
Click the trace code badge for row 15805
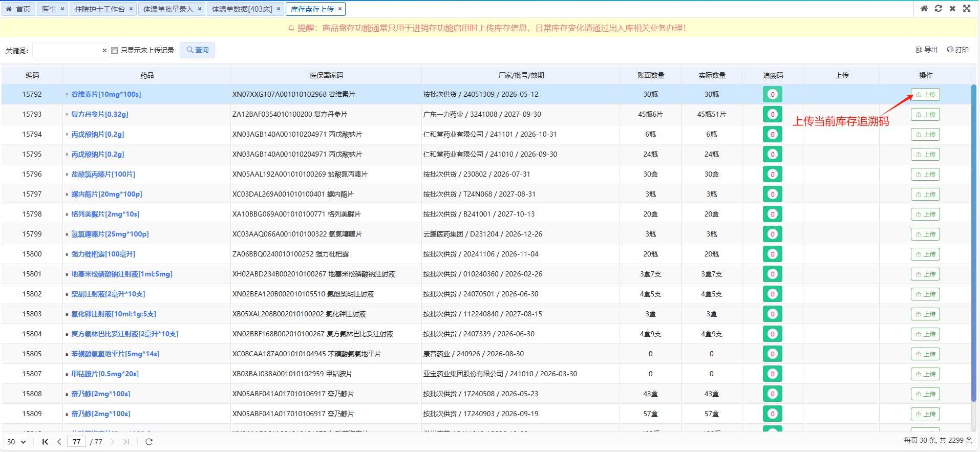coord(772,354)
